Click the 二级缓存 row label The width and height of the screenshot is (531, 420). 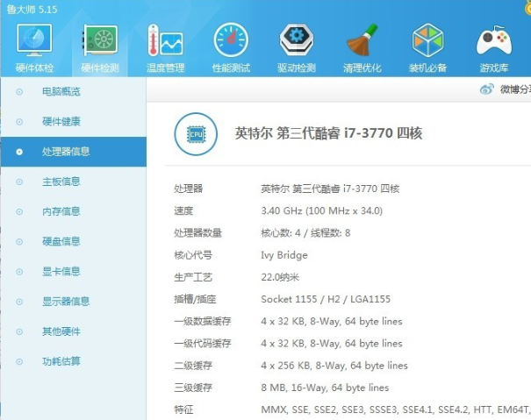pos(193,366)
